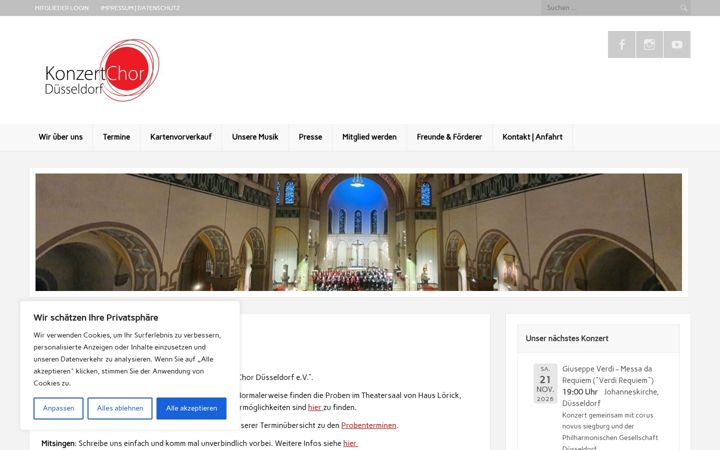Open Mitglieder Login link
This screenshot has height=450, width=720.
62,8
